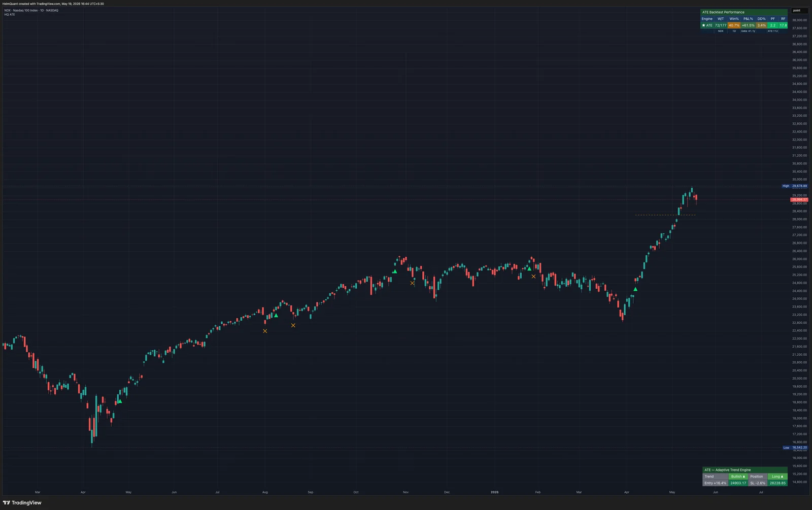This screenshot has height=510, width=812.
Task: Click the green buy triangle marker of August
Action: click(x=276, y=316)
